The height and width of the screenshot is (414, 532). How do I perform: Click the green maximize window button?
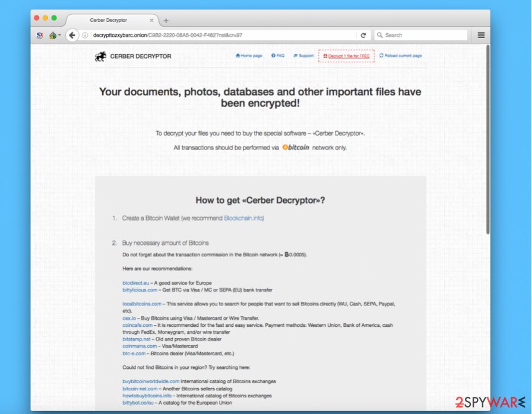tap(54, 18)
